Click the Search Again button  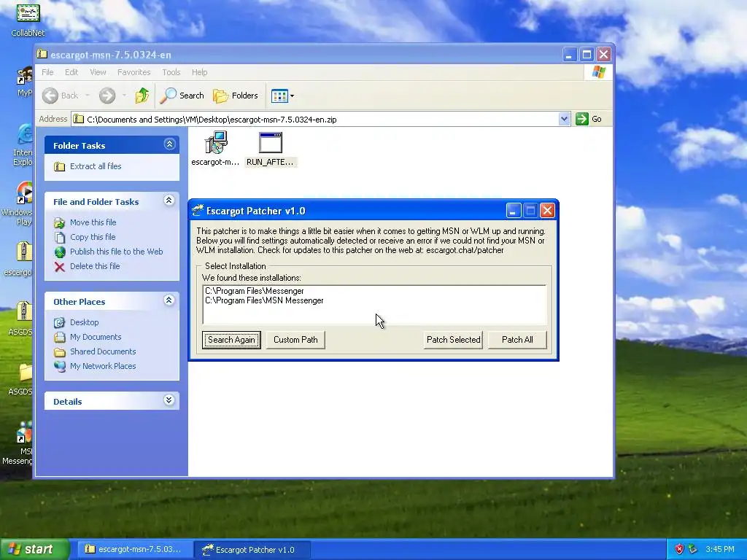[231, 340]
